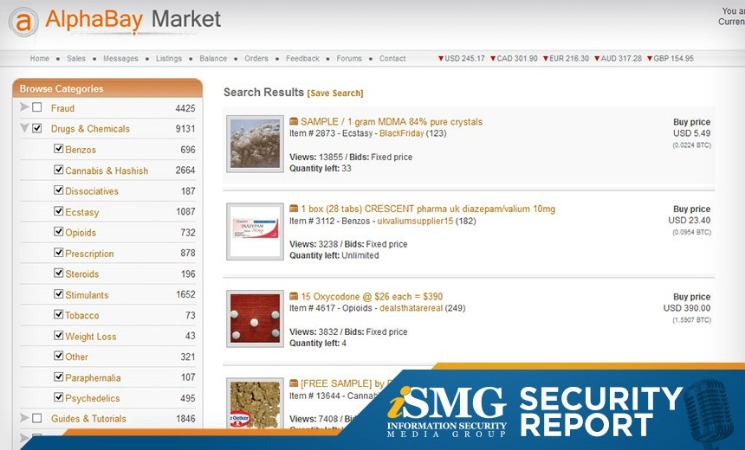Open the Messages menu item
745x450 pixels.
(x=121, y=59)
